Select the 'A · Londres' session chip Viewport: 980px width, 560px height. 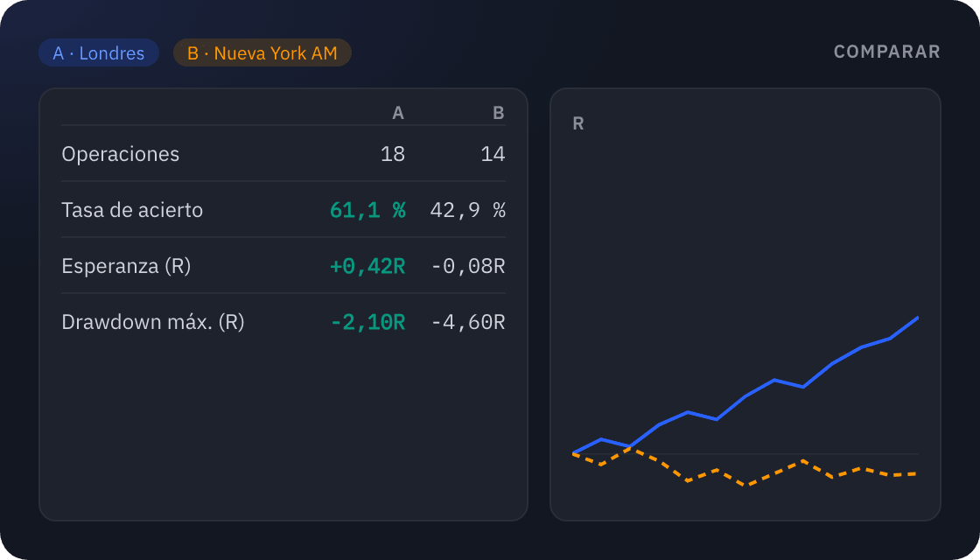coord(99,53)
